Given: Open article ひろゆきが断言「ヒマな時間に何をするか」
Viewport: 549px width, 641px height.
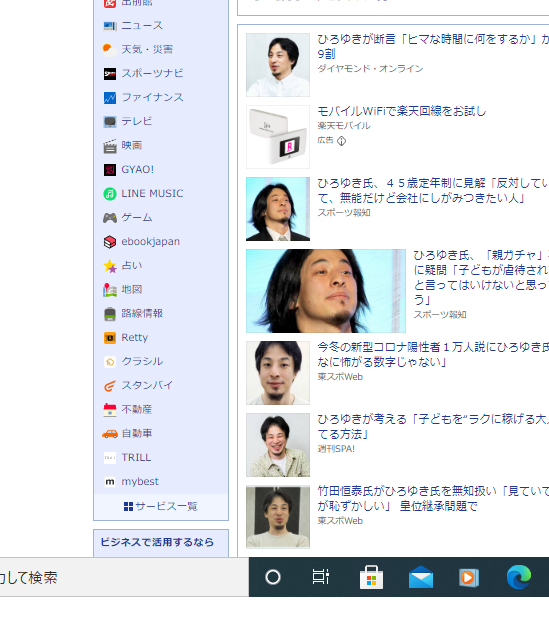Looking at the screenshot, I should (x=433, y=46).
